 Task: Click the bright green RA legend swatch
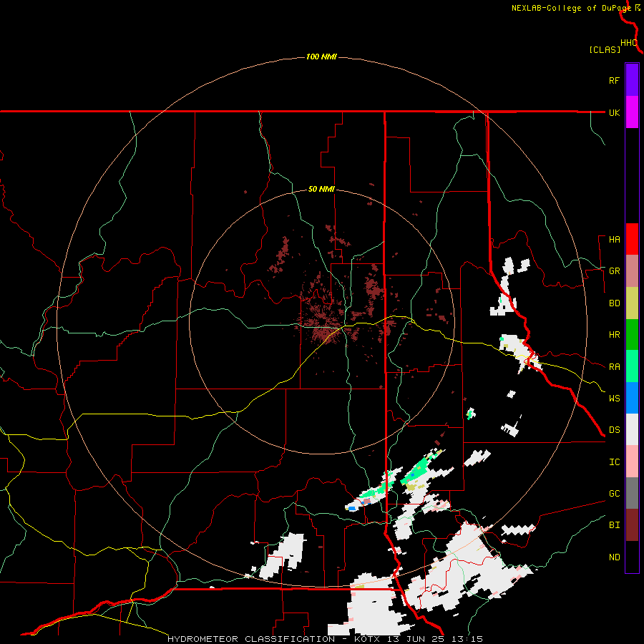632,366
